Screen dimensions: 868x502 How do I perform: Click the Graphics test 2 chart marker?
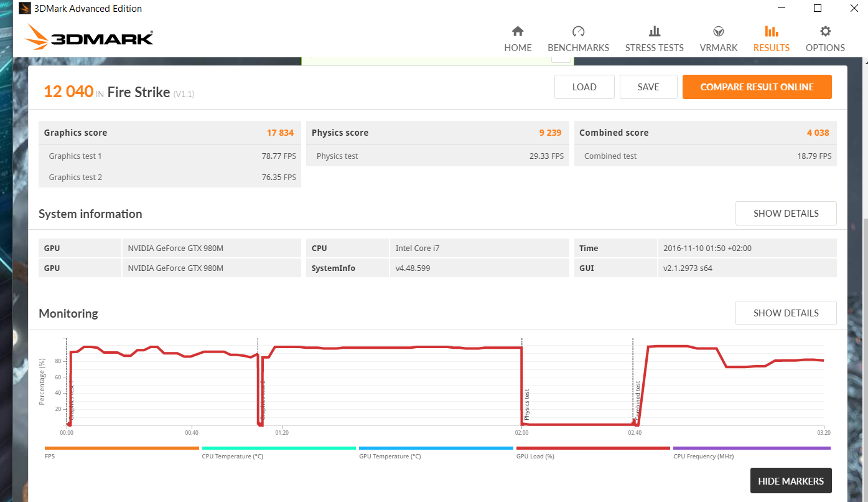point(263,400)
